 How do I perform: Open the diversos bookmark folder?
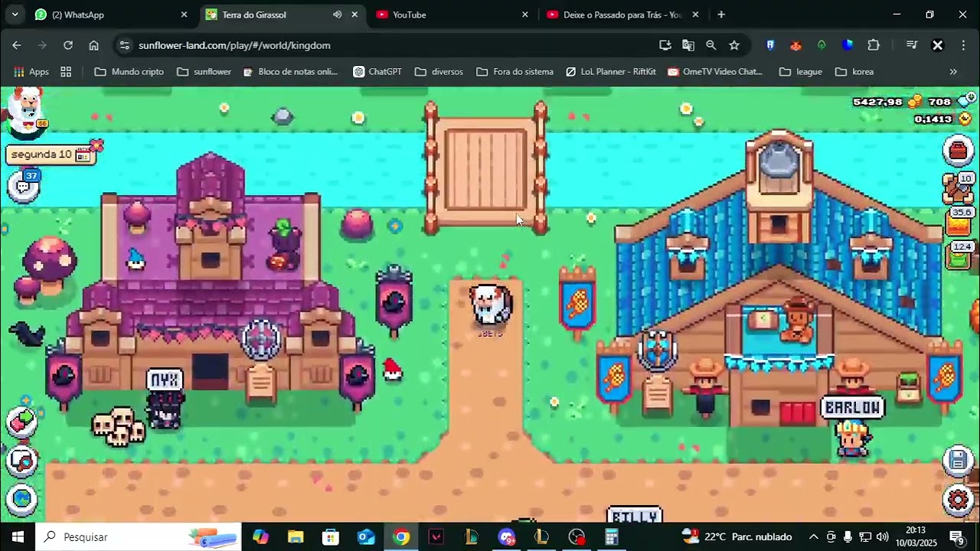(x=439, y=72)
